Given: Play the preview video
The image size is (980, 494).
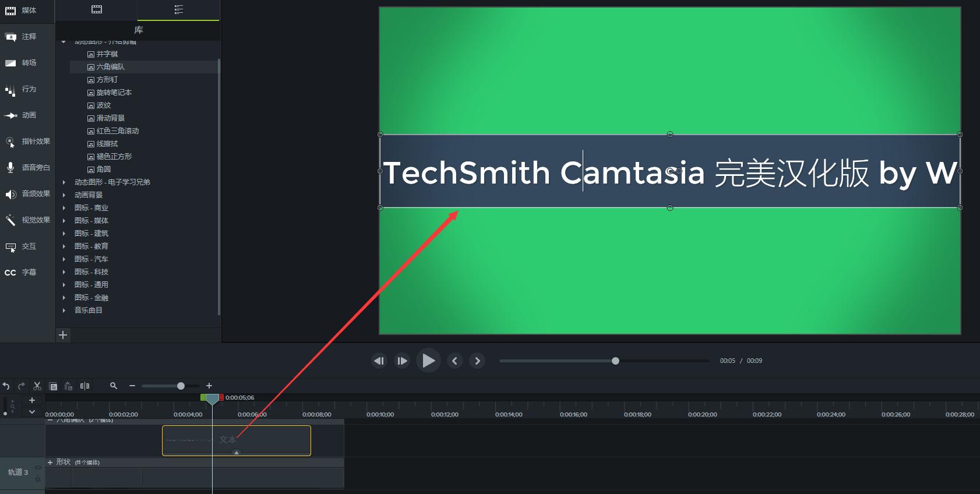Looking at the screenshot, I should 428,361.
